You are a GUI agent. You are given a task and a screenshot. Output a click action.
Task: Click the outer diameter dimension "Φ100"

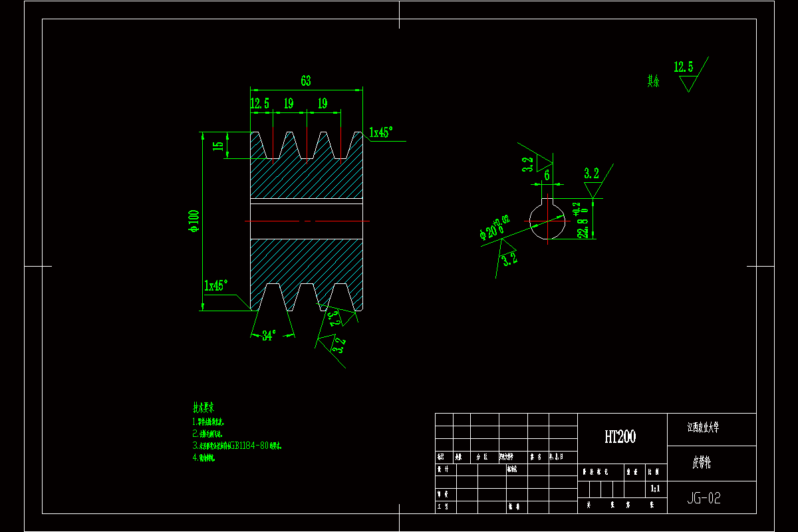pos(194,221)
